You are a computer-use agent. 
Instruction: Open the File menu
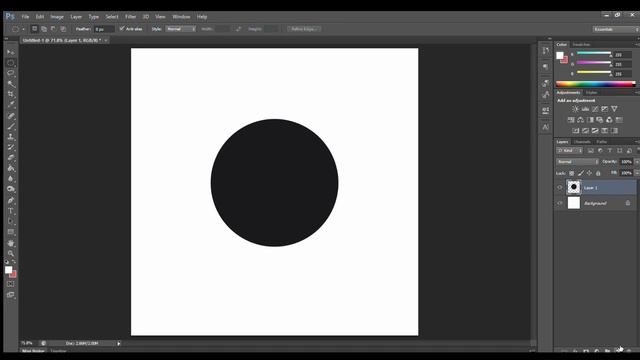25,17
